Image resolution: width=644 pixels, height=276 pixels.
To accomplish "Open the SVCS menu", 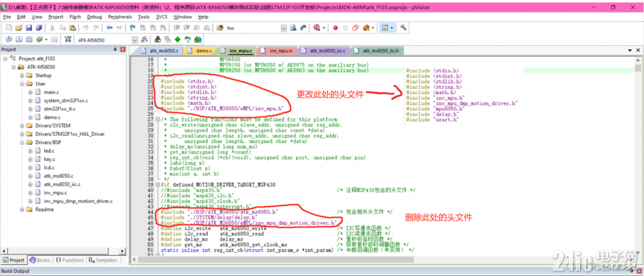I will point(162,17).
